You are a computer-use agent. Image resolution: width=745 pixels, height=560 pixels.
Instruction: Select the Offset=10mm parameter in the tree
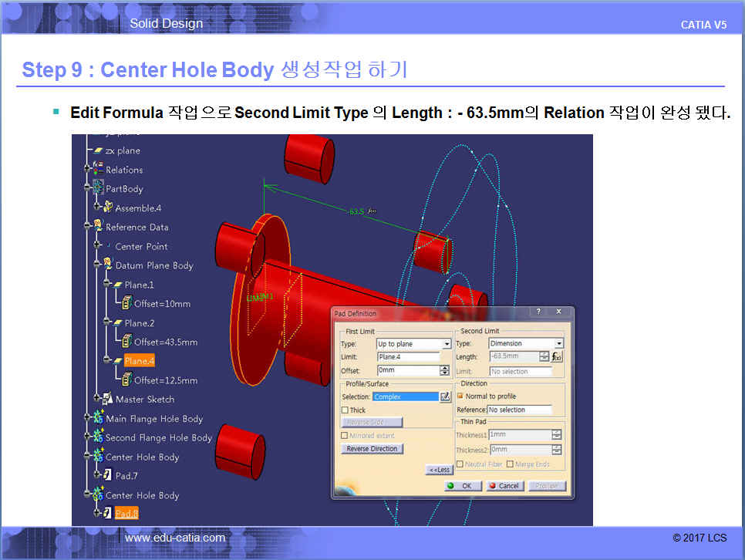tap(162, 304)
